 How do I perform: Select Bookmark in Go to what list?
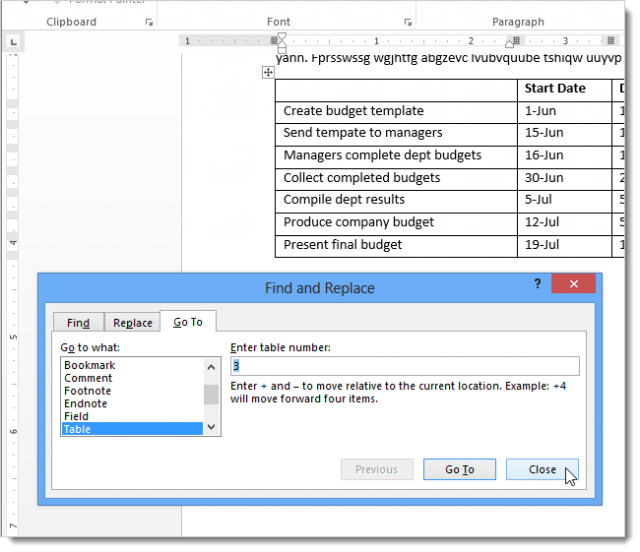click(90, 366)
